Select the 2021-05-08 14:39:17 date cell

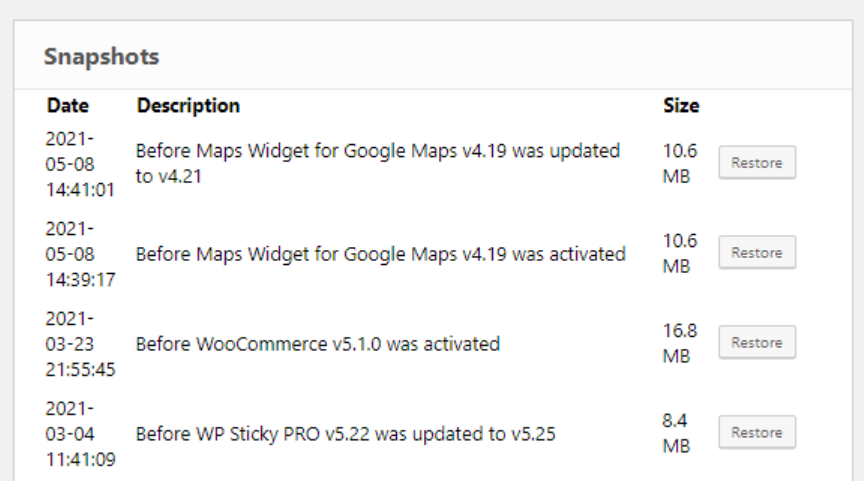click(80, 253)
